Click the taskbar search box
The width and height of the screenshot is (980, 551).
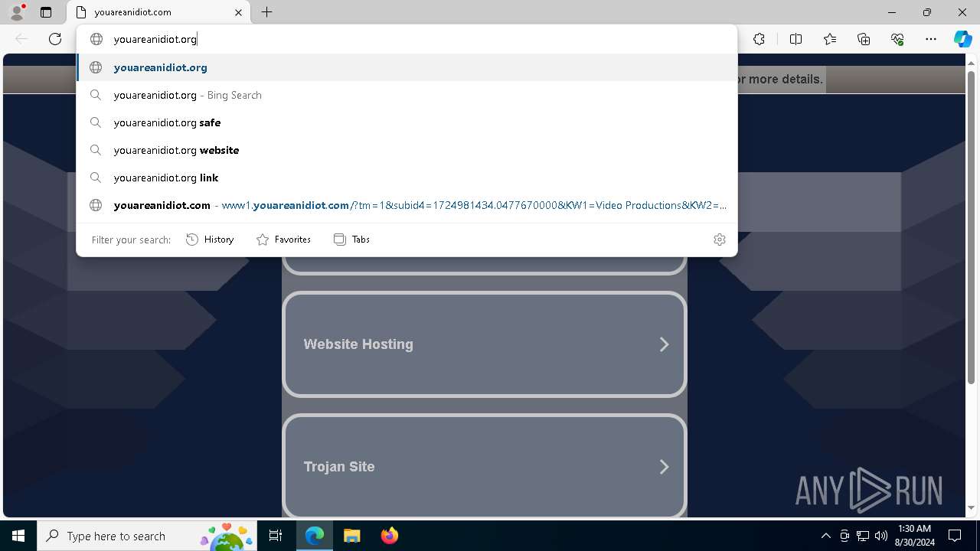pyautogui.click(x=147, y=536)
